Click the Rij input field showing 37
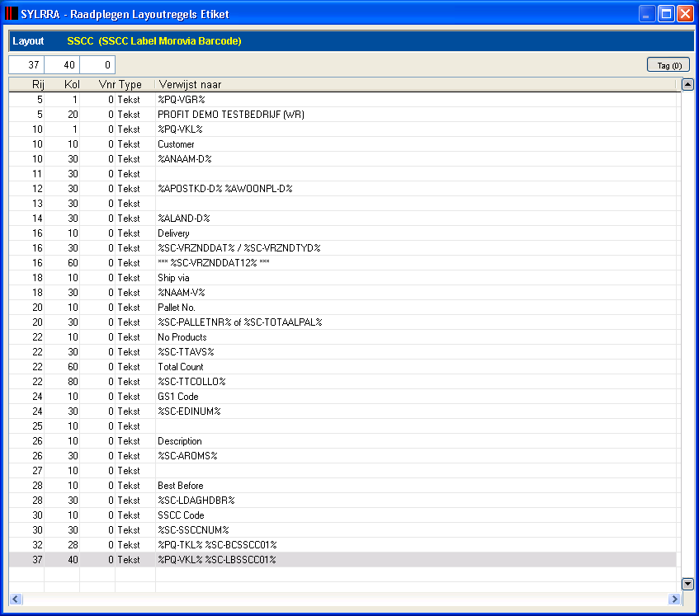This screenshot has width=699, height=616. (26, 65)
